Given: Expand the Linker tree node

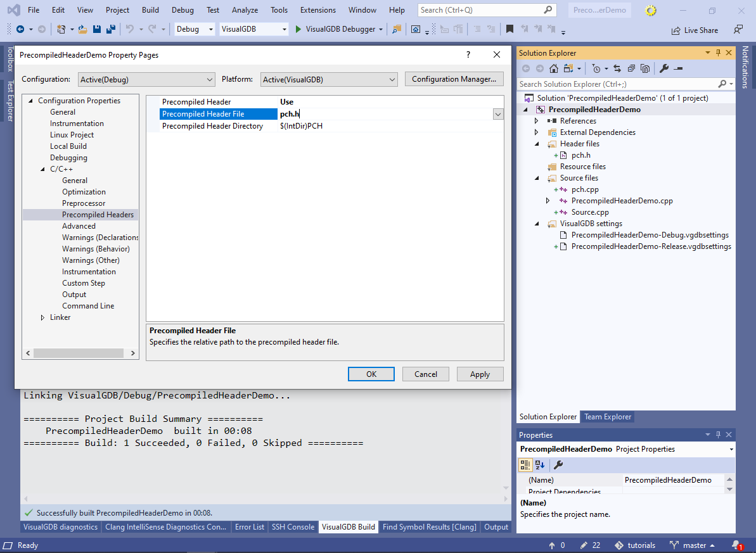Looking at the screenshot, I should click(x=43, y=317).
